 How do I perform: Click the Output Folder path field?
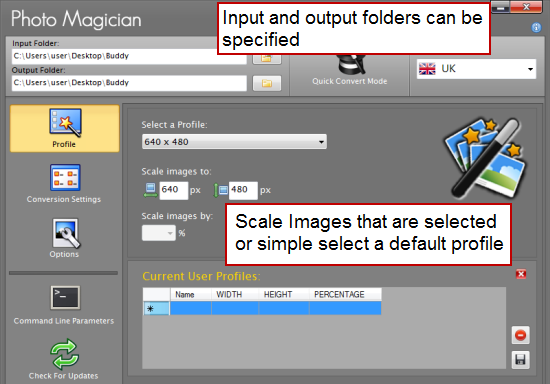point(129,83)
